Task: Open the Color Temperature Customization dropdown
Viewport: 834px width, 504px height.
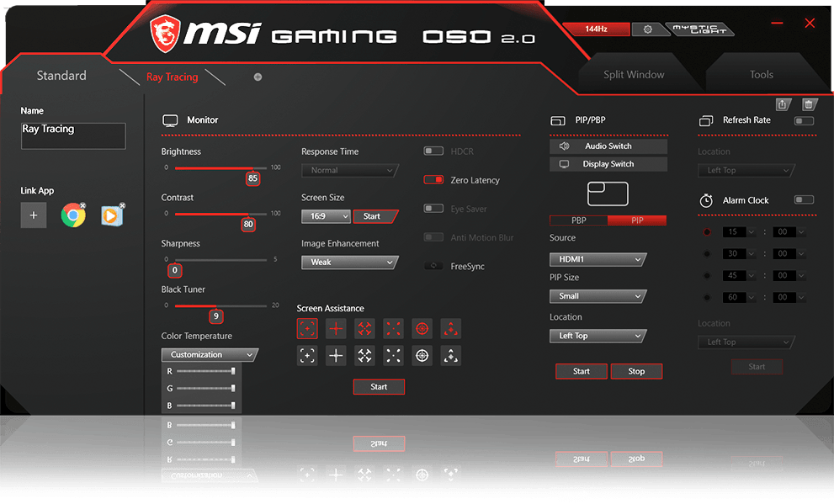Action: coord(209,355)
